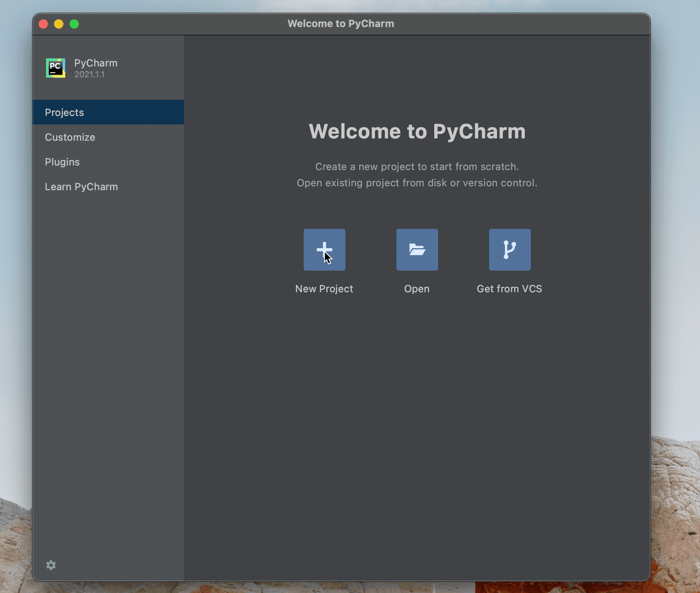
Task: Minimize the window with yellow button
Action: (59, 24)
